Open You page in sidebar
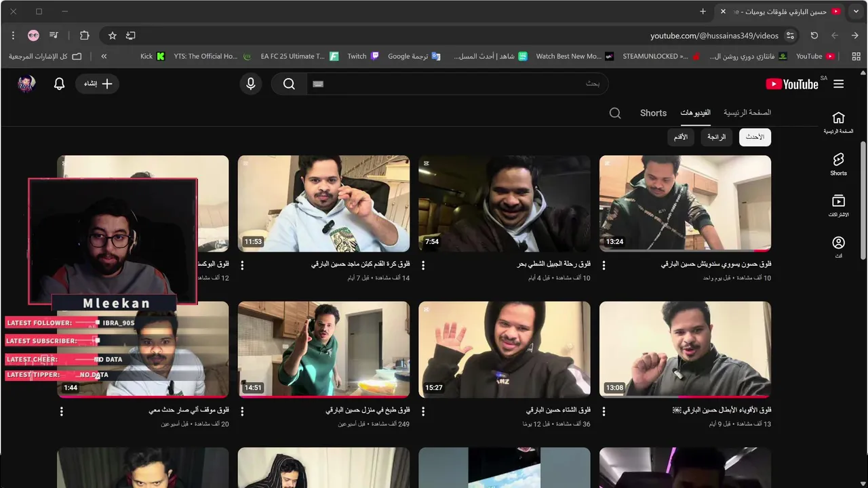The width and height of the screenshot is (868, 488). point(839,247)
